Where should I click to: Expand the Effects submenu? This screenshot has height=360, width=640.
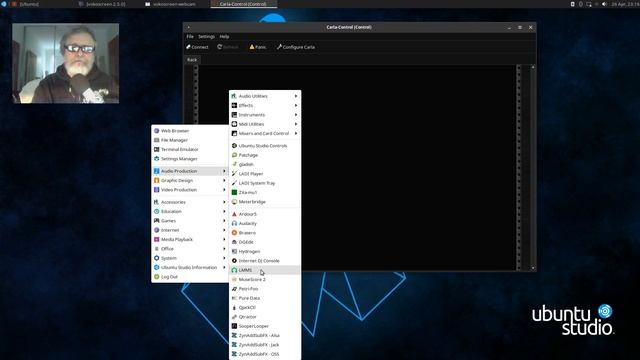pos(265,105)
